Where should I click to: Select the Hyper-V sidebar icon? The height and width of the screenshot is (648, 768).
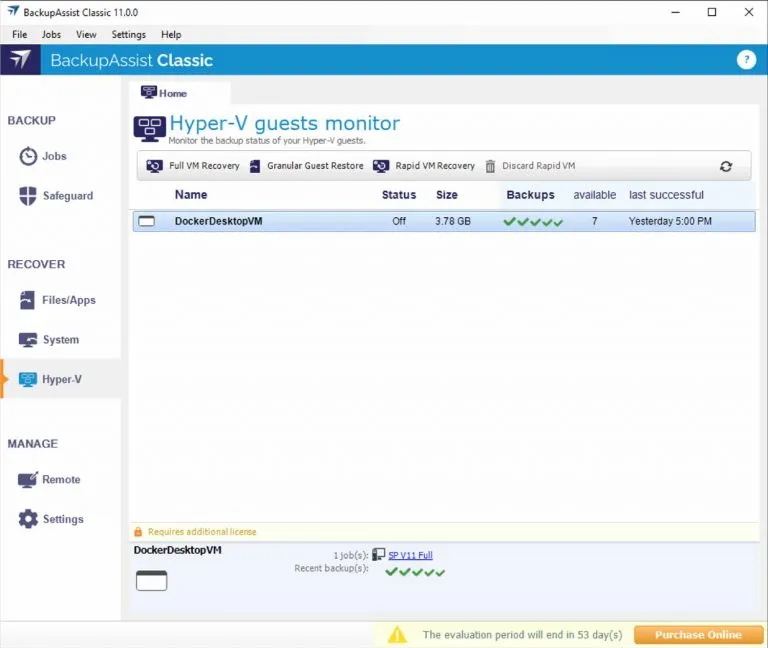click(28, 379)
